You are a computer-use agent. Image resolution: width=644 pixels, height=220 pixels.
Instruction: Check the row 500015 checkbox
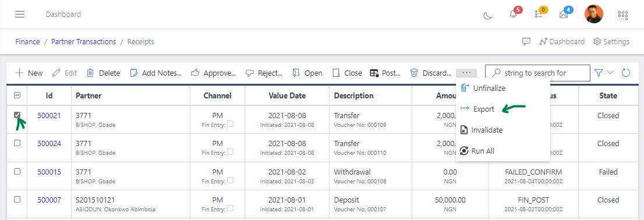[x=17, y=172]
